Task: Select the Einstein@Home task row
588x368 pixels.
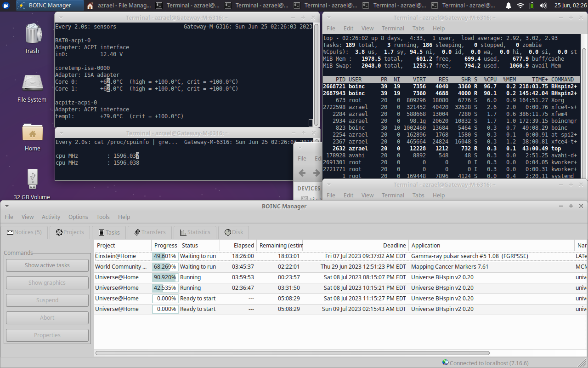Action: point(123,256)
